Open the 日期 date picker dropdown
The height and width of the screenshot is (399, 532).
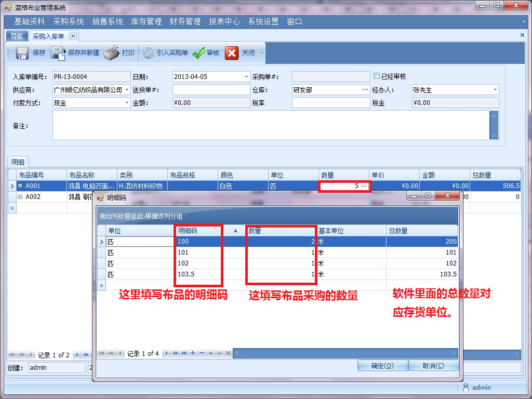pyautogui.click(x=247, y=77)
